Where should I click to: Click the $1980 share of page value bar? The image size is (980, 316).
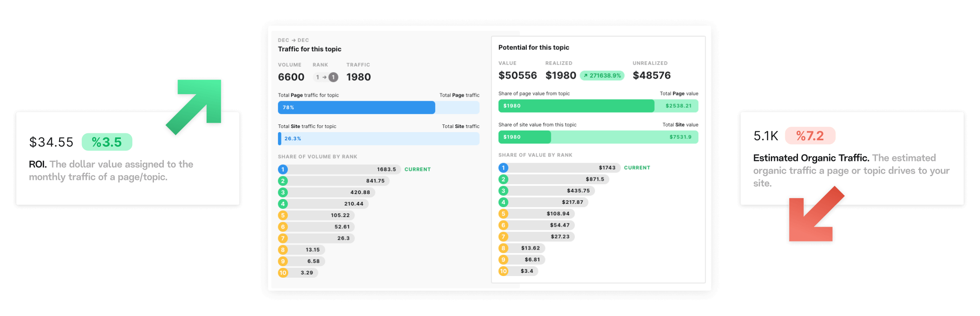pos(576,106)
